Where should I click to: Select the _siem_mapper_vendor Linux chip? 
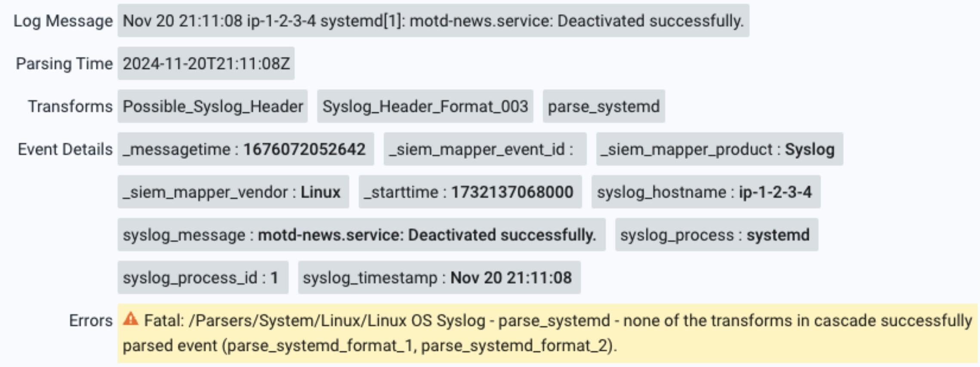pyautogui.click(x=233, y=192)
